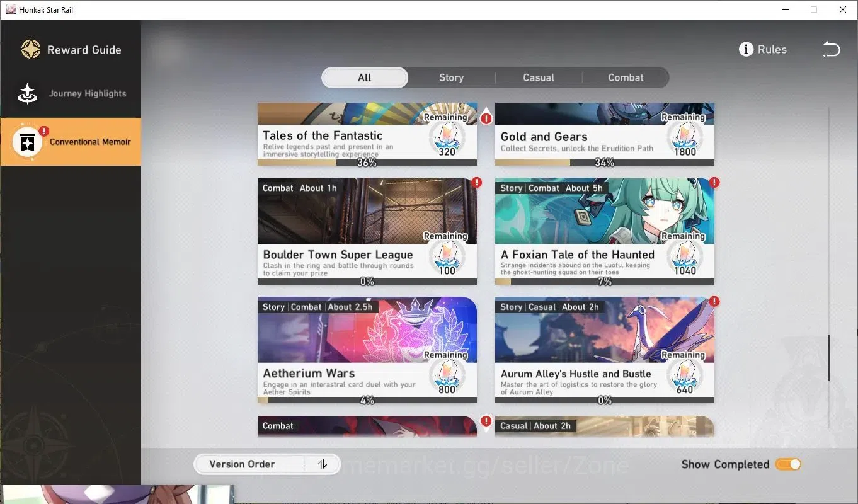Click the 'Combat | About 1h' tag
The height and width of the screenshot is (504, 858).
[x=300, y=188]
